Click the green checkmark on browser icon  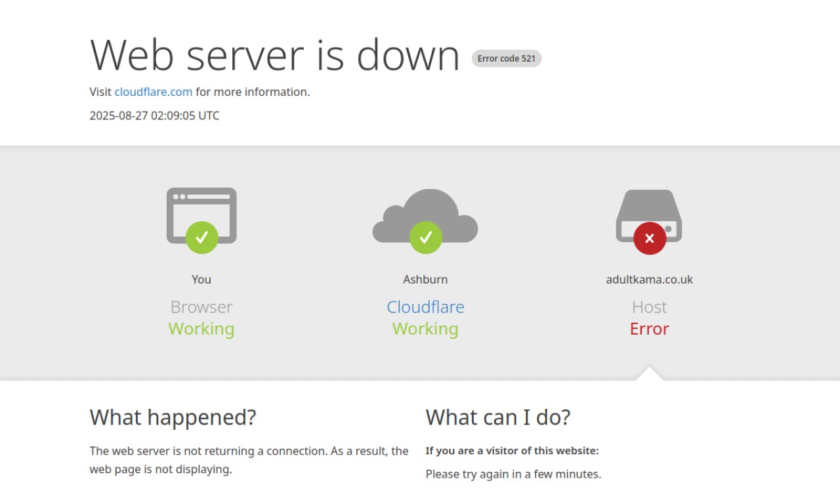201,238
